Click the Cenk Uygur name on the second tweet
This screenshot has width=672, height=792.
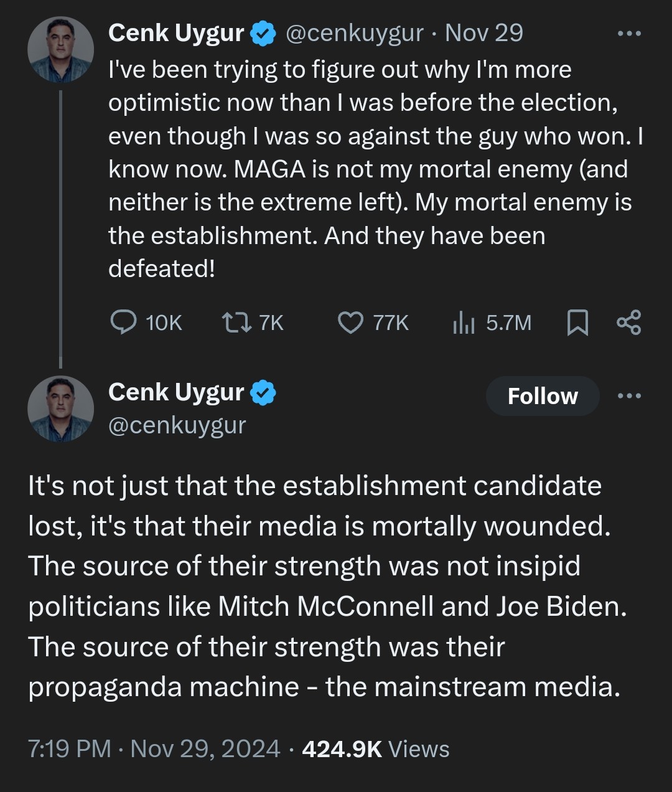[176, 392]
